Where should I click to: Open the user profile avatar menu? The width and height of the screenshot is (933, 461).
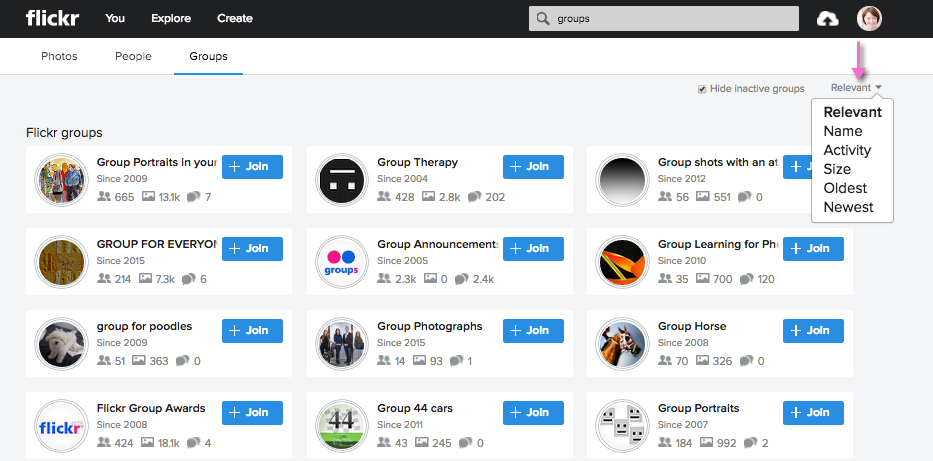(x=869, y=18)
